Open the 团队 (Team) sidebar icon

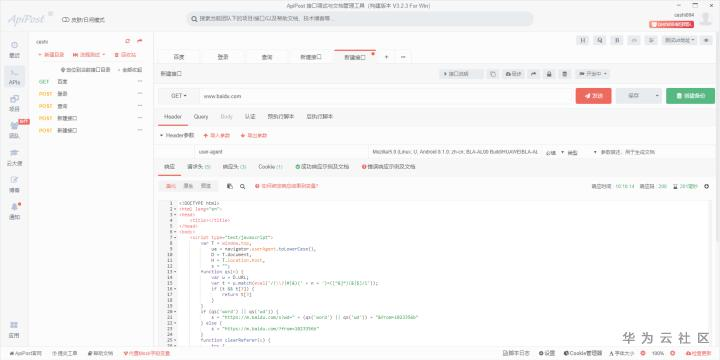pos(15,130)
